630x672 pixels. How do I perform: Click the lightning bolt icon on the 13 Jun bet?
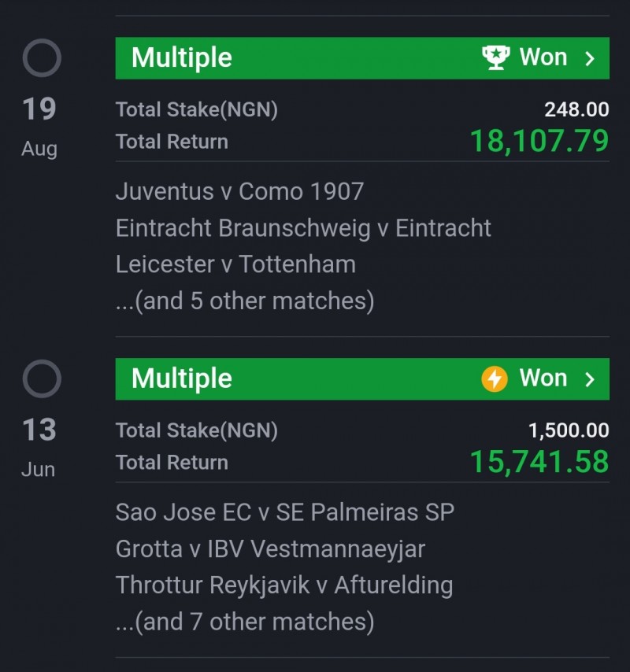(495, 378)
